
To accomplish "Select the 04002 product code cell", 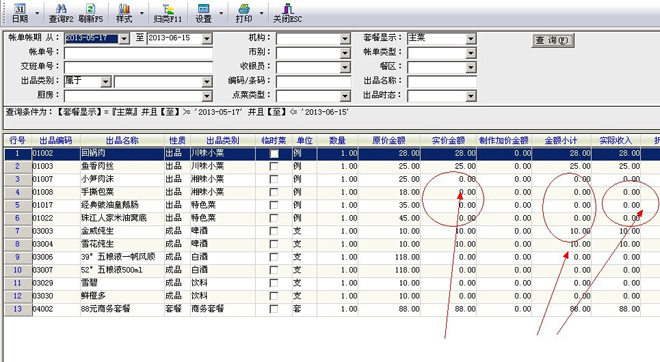I will click(x=56, y=309).
